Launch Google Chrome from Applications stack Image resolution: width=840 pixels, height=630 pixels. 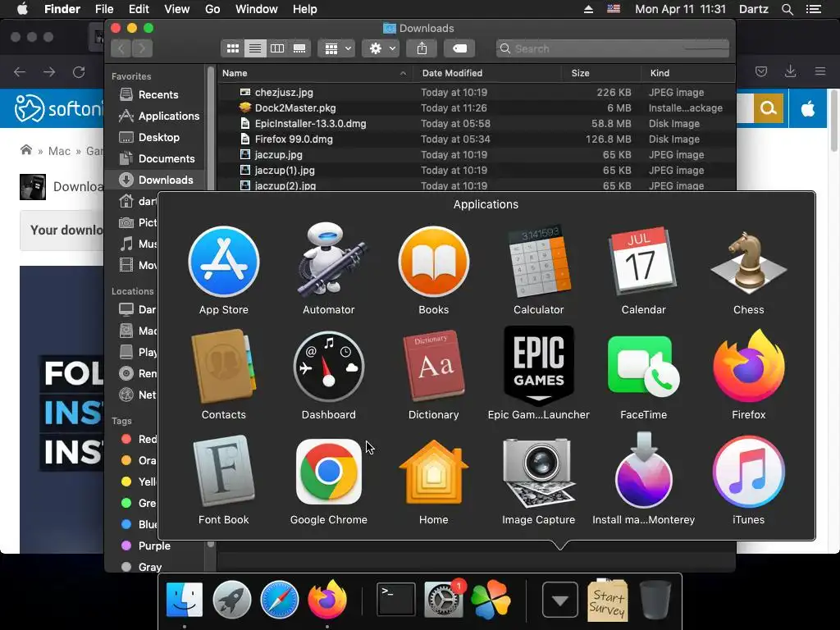point(328,472)
